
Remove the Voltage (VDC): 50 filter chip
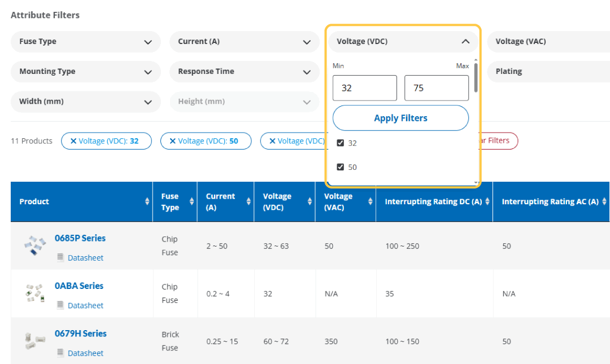[173, 141]
